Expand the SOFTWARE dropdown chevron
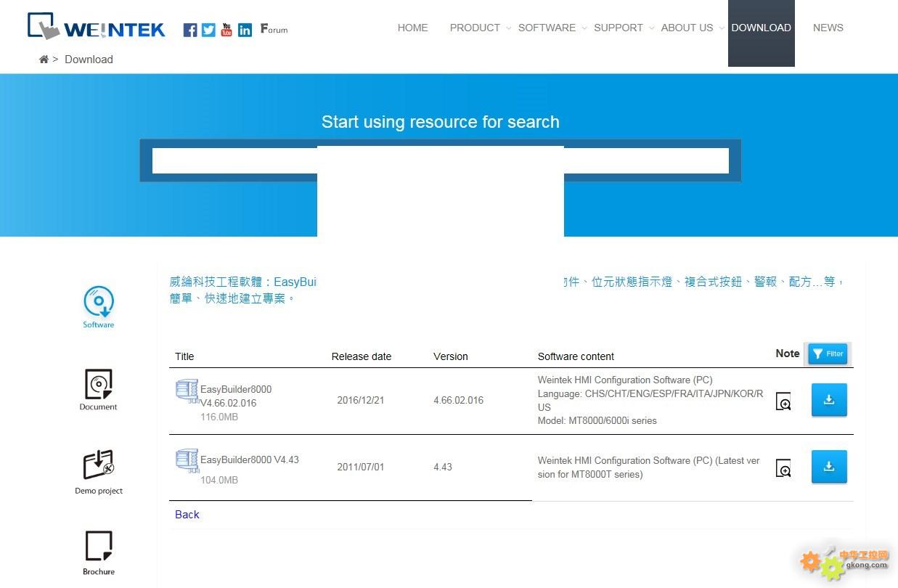The width and height of the screenshot is (898, 588). point(584,28)
